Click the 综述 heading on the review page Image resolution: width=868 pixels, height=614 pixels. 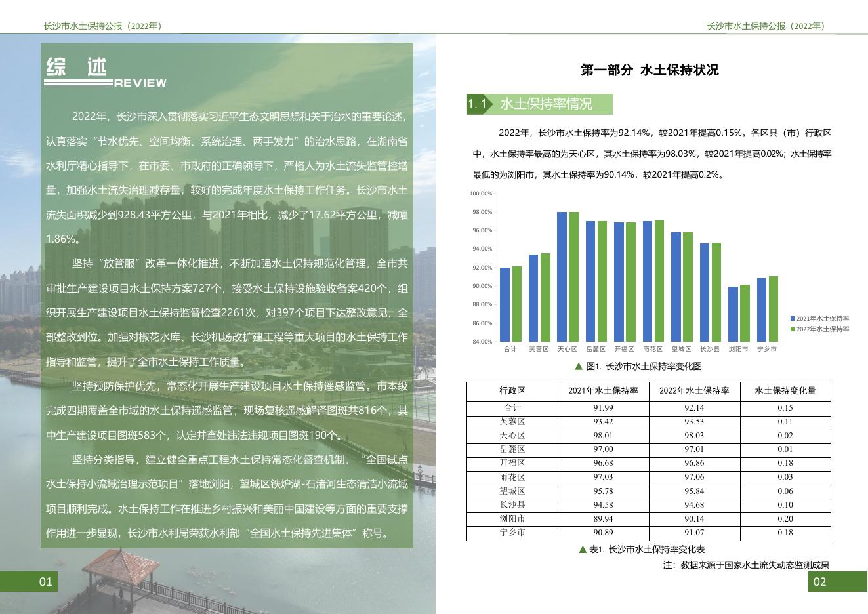(x=77, y=67)
